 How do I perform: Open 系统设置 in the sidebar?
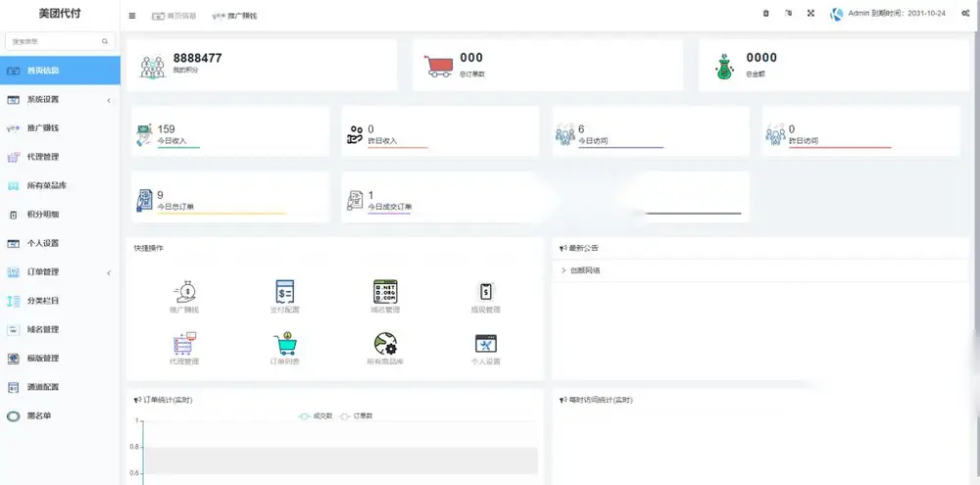pyautogui.click(x=60, y=99)
